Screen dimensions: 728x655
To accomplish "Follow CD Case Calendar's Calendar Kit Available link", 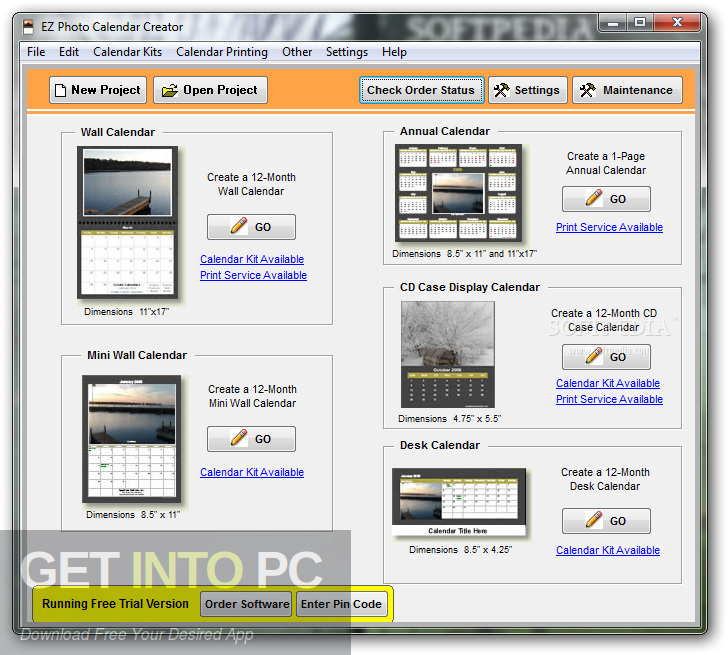I will point(608,383).
